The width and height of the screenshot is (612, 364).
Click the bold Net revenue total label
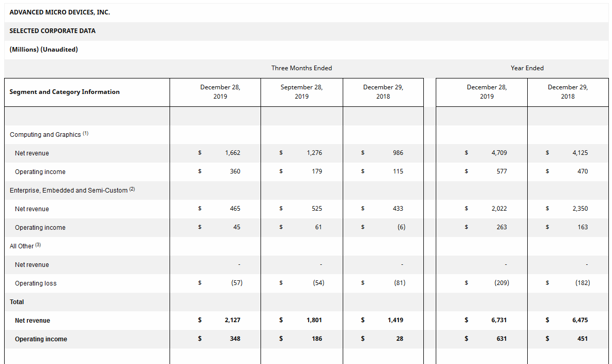(33, 321)
